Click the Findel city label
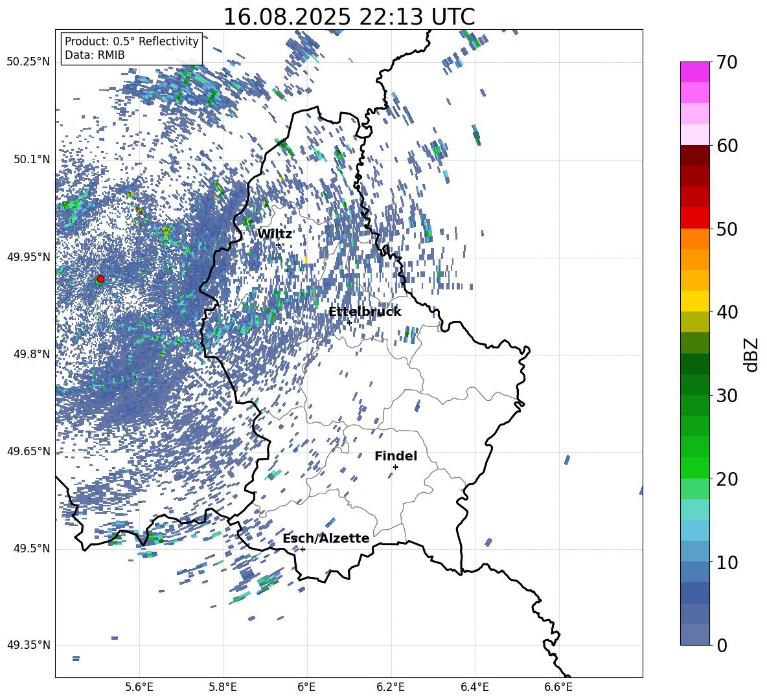This screenshot has height=700, width=767. tap(396, 456)
